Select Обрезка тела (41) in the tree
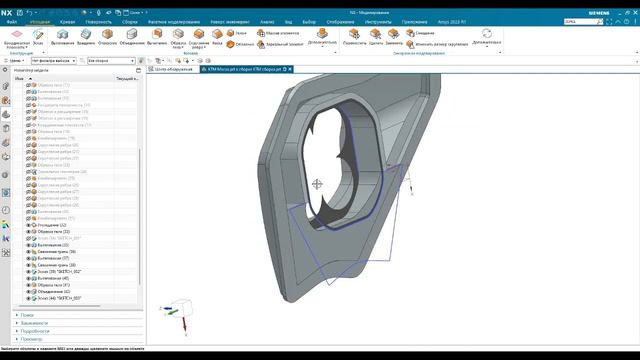The image size is (640, 360). [x=53, y=285]
